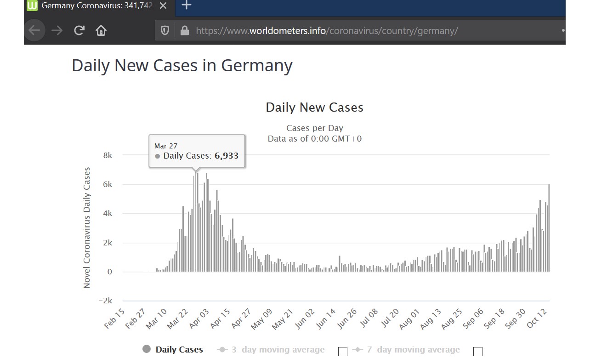Screen dimensions: 590x364
Task: Click the Worldometers favicon on the tab
Action: pyautogui.click(x=32, y=6)
